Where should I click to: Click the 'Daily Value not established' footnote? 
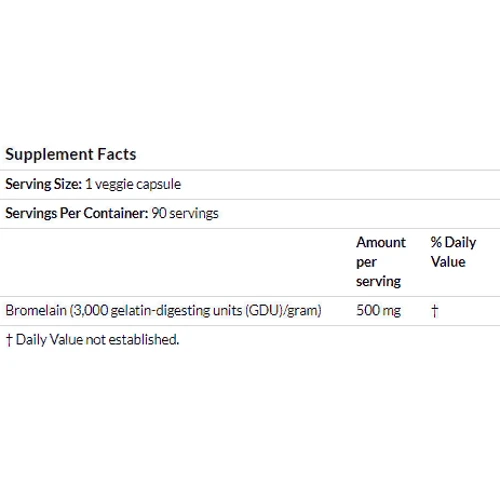[x=97, y=340]
